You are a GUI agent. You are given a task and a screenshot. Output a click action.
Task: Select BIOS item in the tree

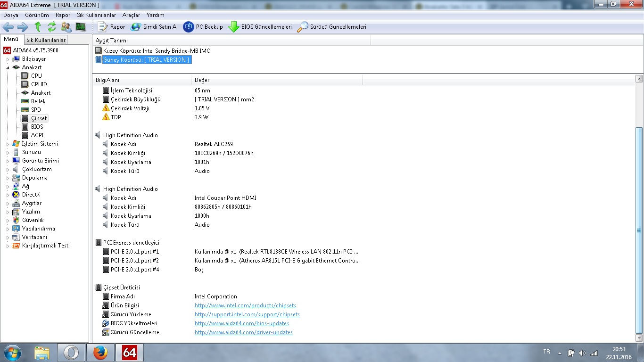[37, 127]
